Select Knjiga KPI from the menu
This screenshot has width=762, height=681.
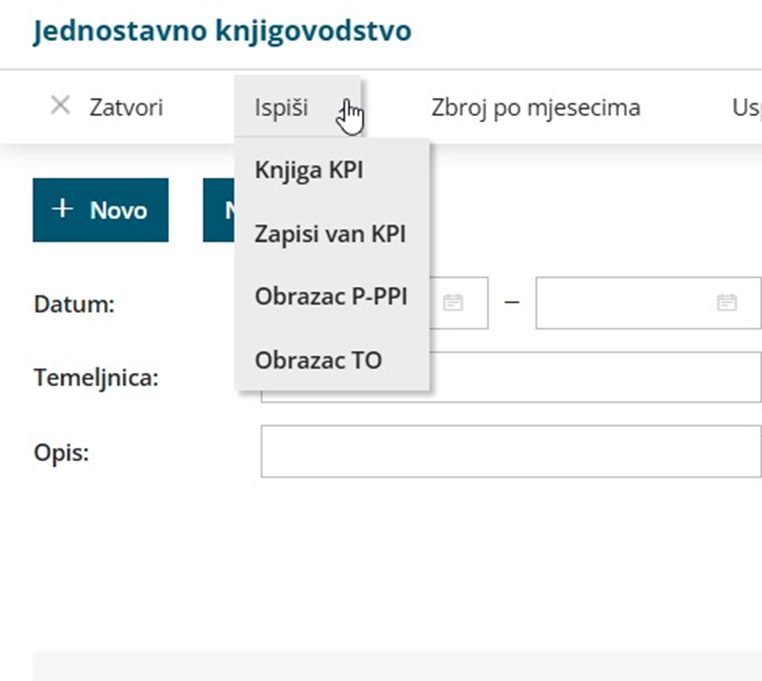(x=332, y=170)
